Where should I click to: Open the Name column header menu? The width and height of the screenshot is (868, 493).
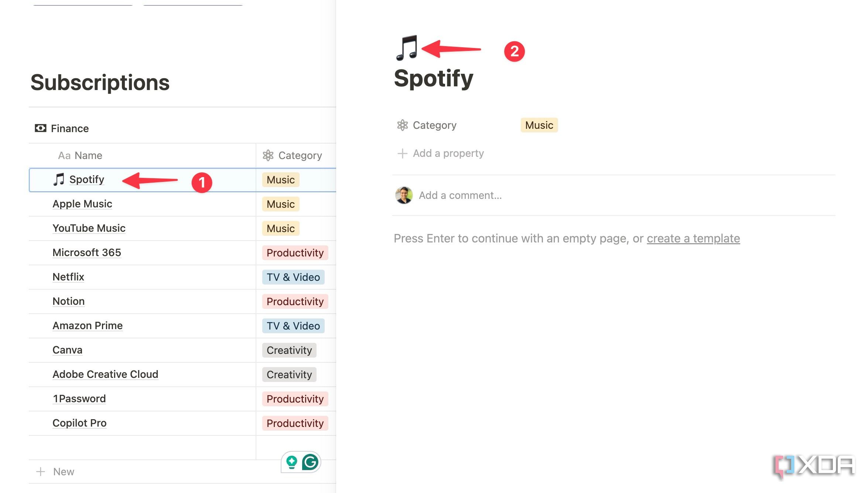pos(88,155)
